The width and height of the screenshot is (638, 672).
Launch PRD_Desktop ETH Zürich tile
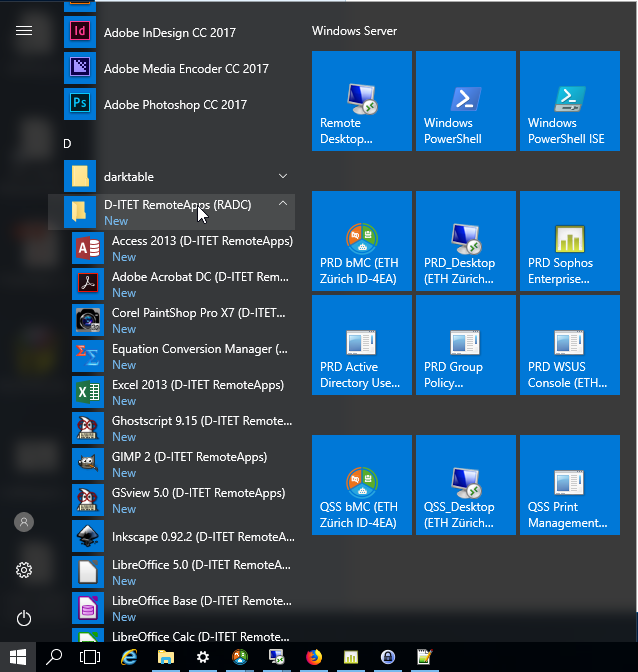[x=466, y=241]
